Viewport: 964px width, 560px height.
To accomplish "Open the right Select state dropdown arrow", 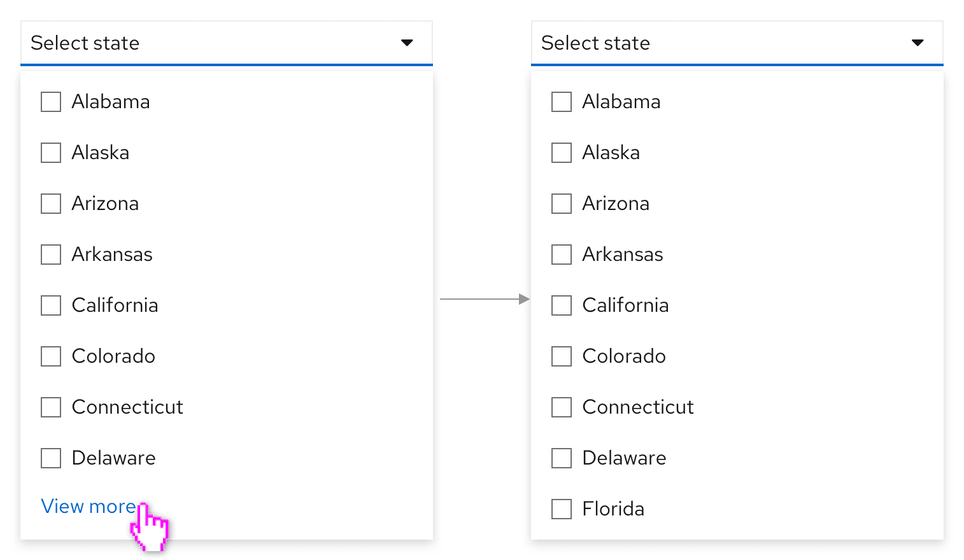I will (918, 43).
